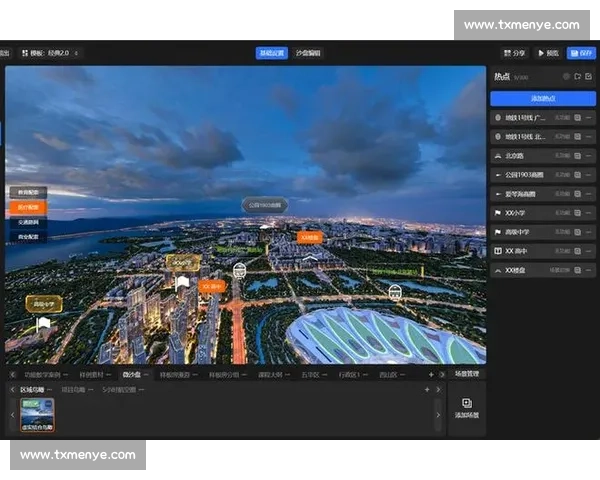Open the folder icon in hotspot panel header

tap(577, 76)
